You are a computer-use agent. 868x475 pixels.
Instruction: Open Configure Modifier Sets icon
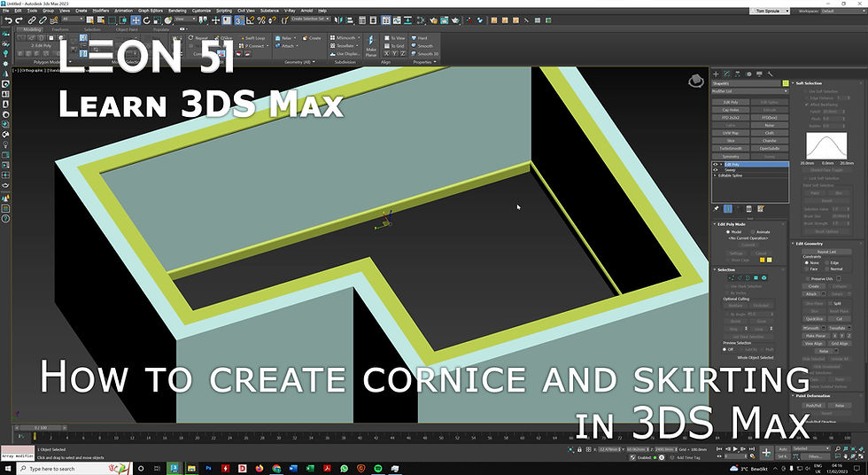coord(761,209)
